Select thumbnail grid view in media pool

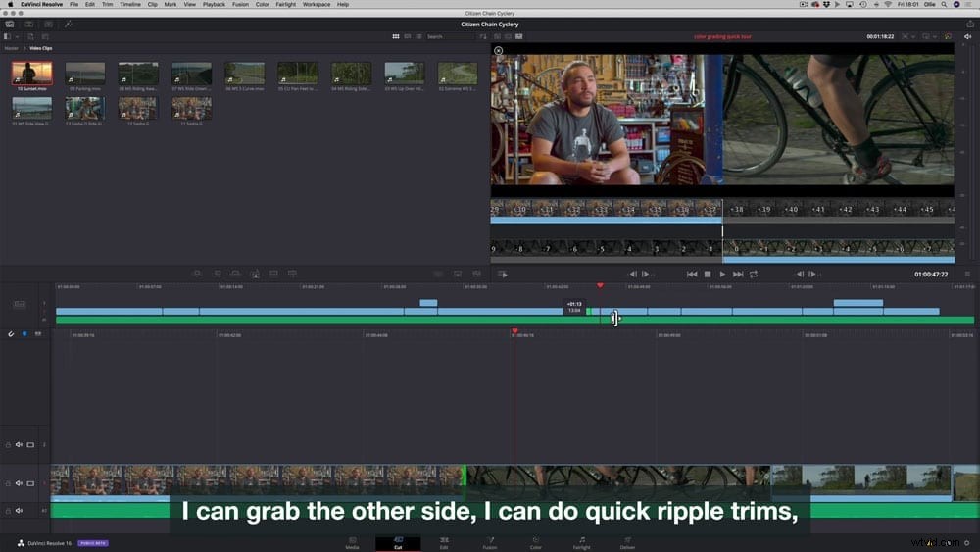pos(396,37)
